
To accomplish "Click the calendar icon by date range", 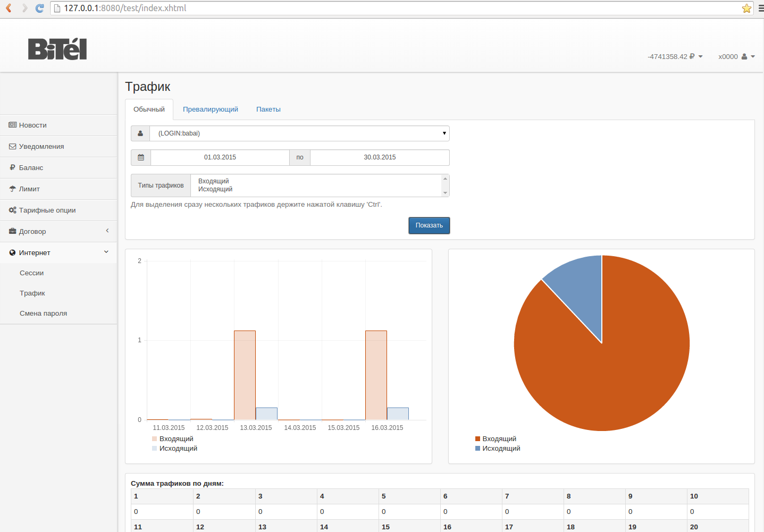I will coord(141,157).
